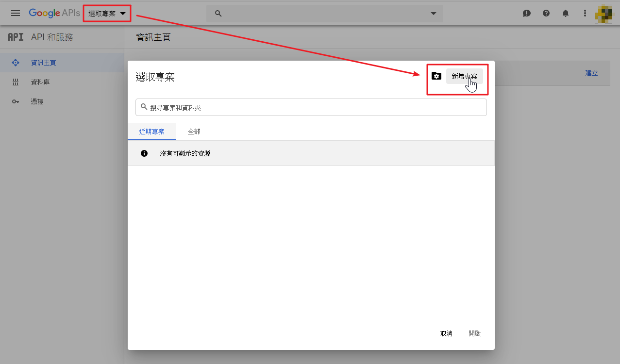620x364 pixels.
Task: Click the 新增專案 button
Action: (x=464, y=76)
